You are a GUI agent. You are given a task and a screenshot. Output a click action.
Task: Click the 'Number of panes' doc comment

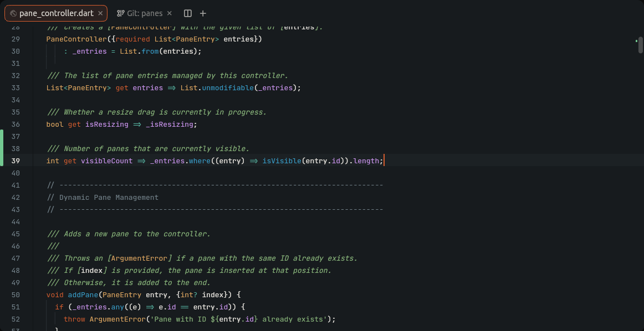coord(149,148)
